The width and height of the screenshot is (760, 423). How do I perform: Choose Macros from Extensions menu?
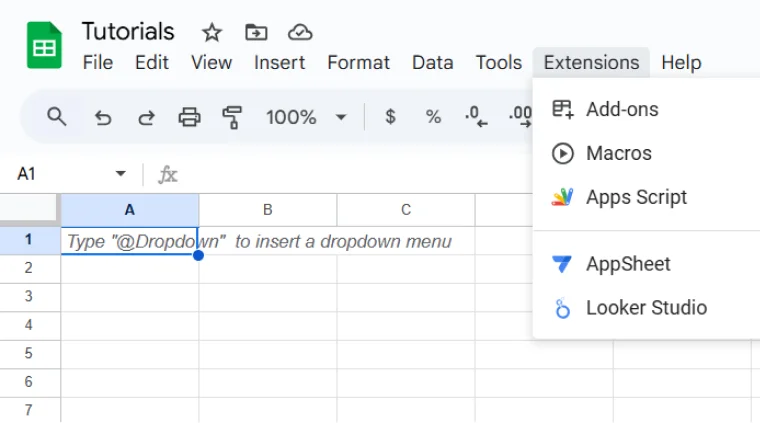pos(646,154)
